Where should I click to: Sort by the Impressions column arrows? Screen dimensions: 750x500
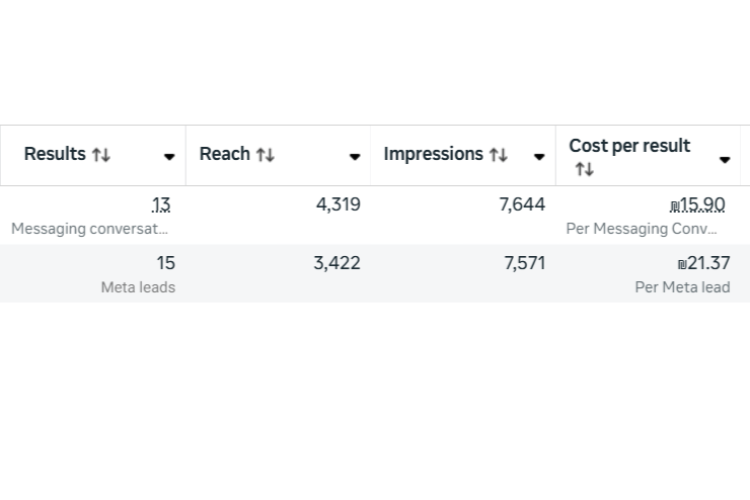click(498, 155)
